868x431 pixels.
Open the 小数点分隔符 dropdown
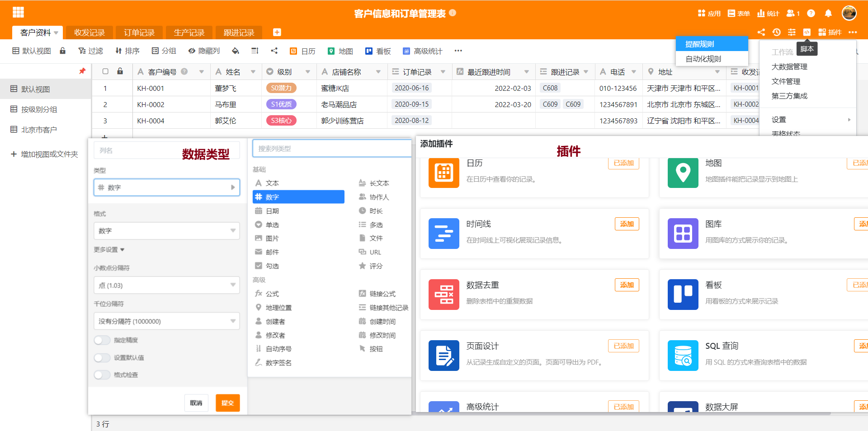(x=167, y=285)
